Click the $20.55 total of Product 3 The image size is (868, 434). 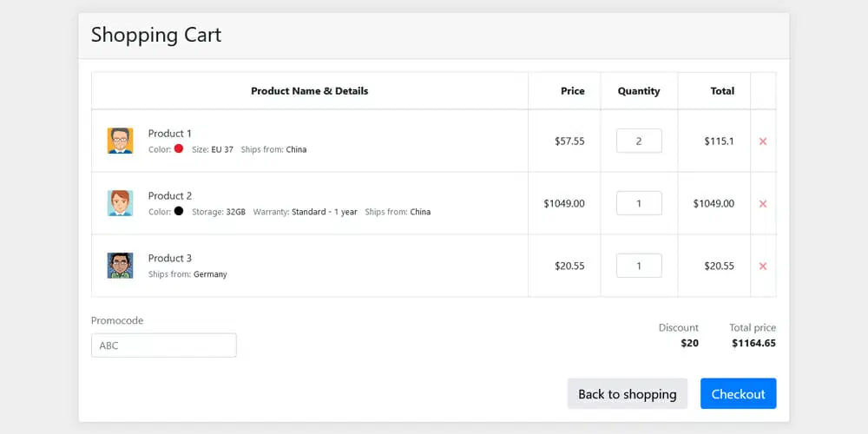(719, 266)
